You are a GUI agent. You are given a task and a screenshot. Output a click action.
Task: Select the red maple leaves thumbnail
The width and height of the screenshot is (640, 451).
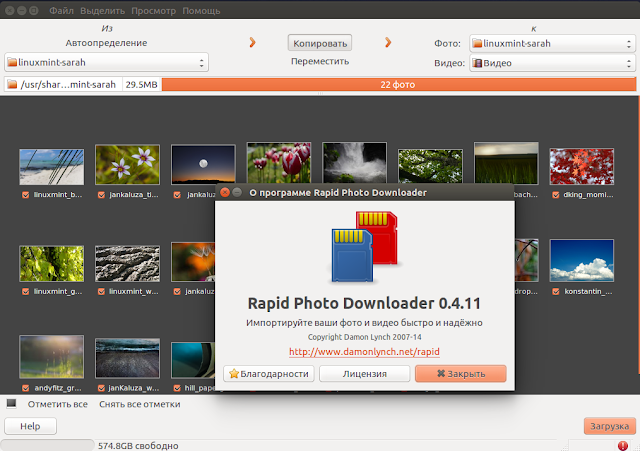click(x=582, y=167)
